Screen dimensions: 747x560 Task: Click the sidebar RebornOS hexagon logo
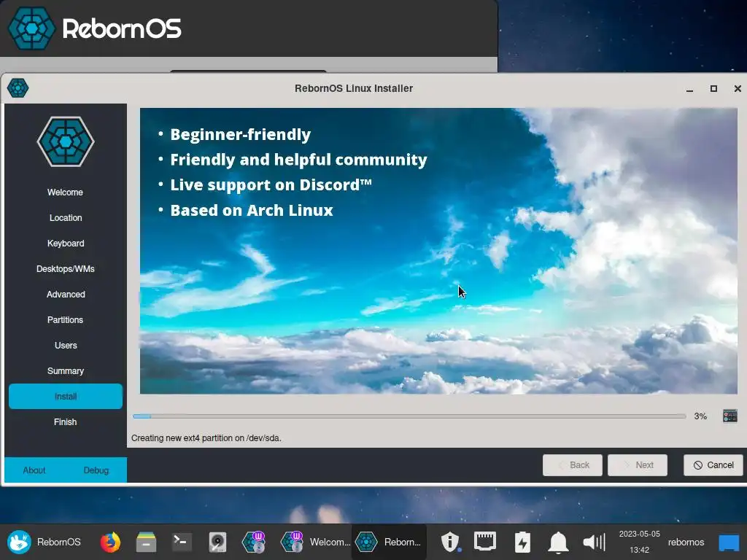[66, 142]
